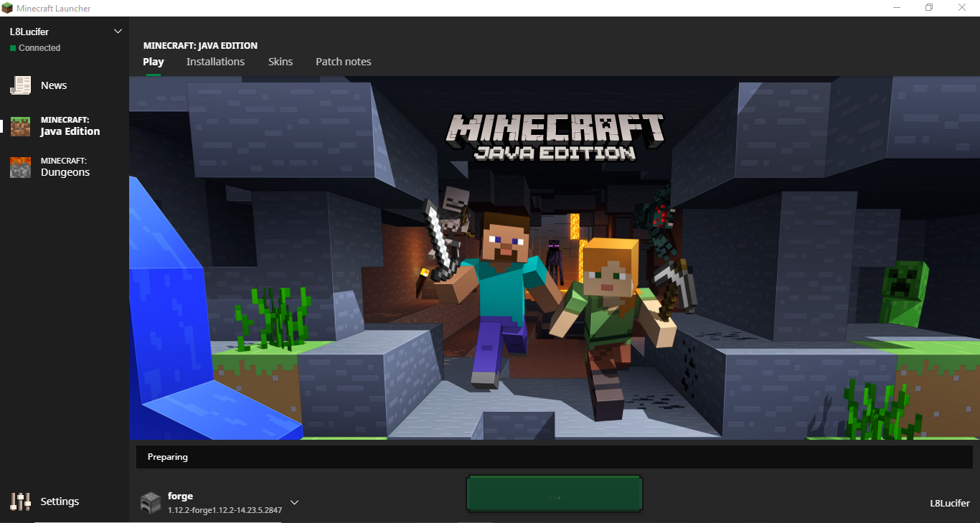Close the Minecraft Launcher window
The width and height of the screenshot is (980, 523).
tap(962, 8)
